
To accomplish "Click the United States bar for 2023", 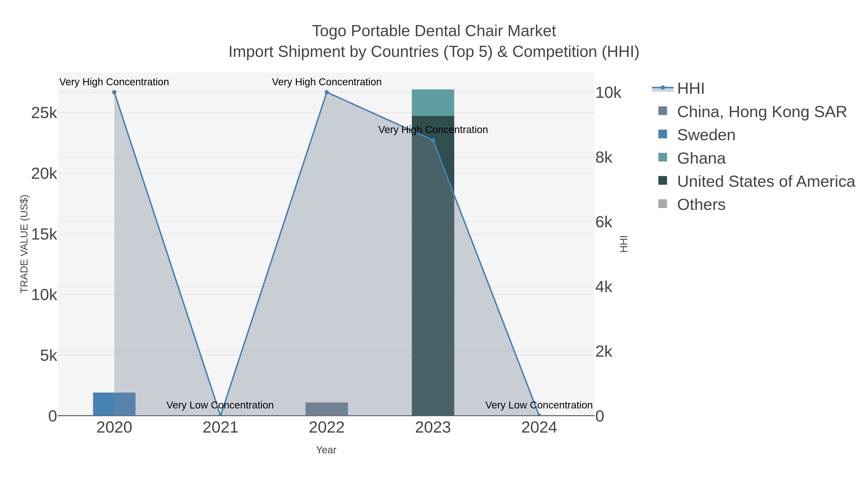I will coord(433,266).
